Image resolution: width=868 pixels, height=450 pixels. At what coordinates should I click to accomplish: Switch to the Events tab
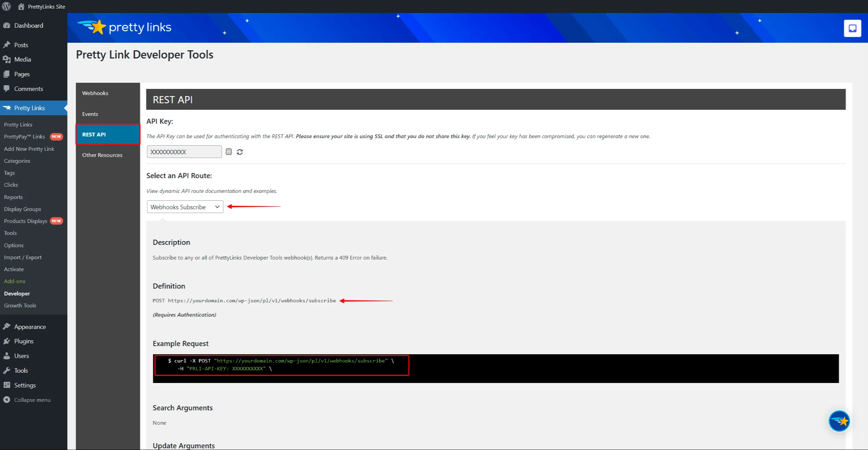pos(90,114)
